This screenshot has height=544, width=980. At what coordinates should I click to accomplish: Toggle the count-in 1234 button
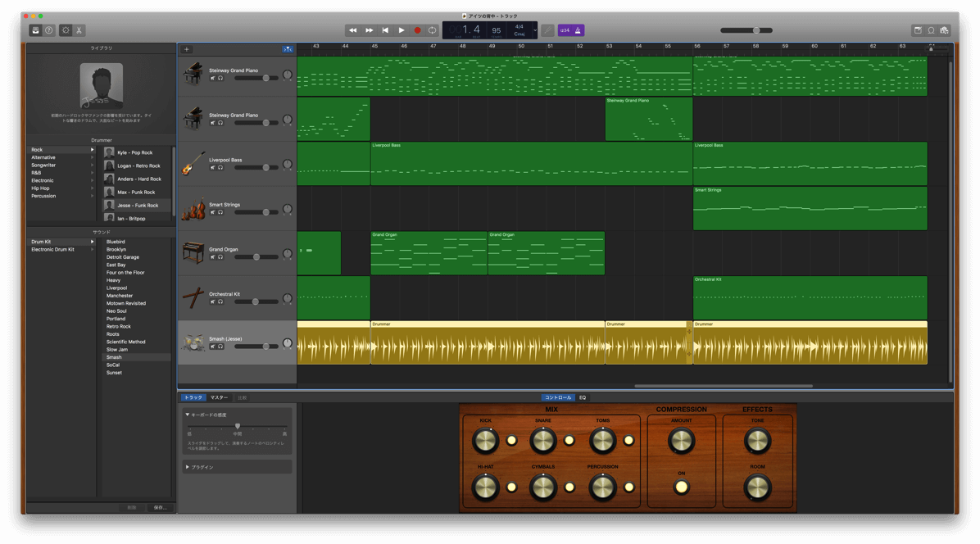(x=565, y=30)
